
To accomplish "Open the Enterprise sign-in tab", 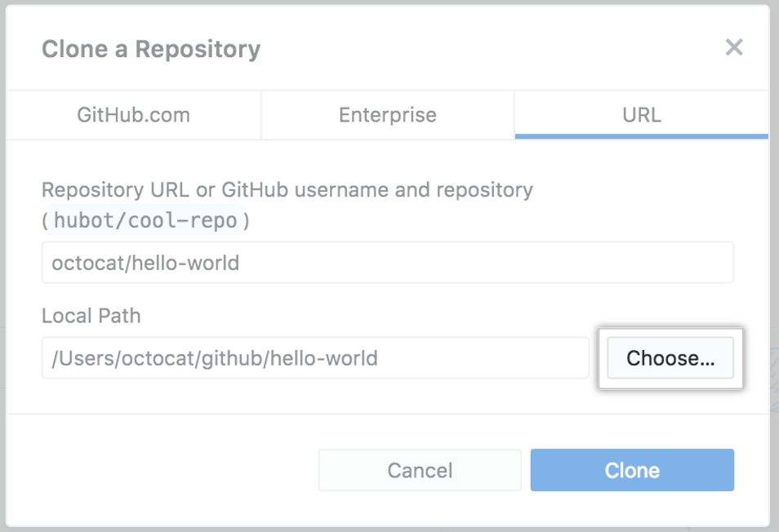I will tap(387, 115).
